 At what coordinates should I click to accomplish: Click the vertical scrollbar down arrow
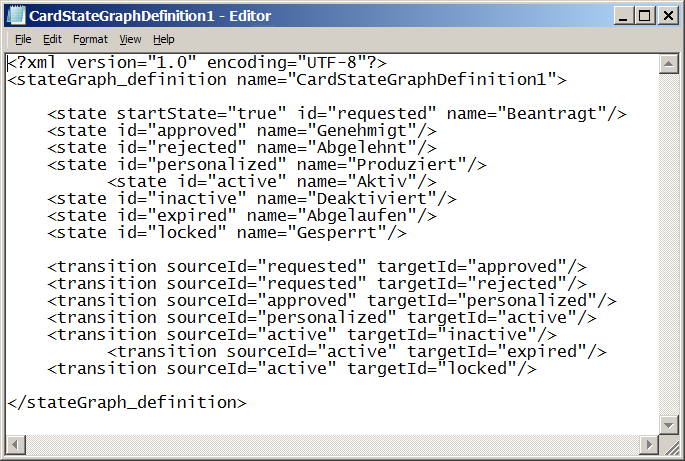[x=667, y=426]
